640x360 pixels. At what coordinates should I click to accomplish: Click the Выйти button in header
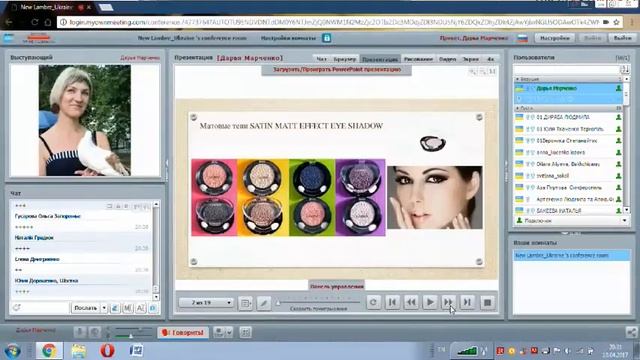[x=622, y=38]
